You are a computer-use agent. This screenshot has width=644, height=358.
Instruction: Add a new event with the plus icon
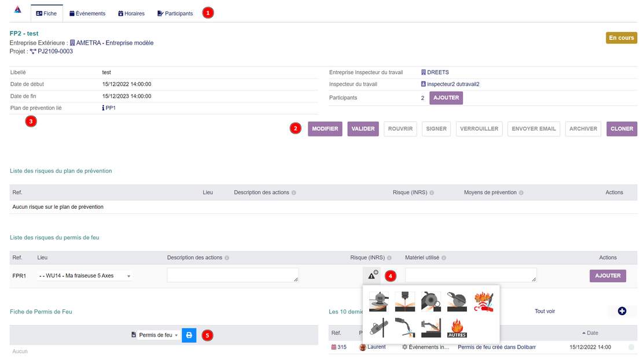click(622, 311)
